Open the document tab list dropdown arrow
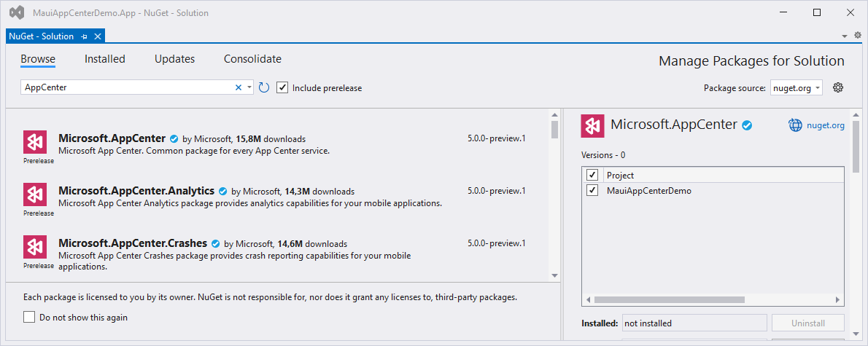The height and width of the screenshot is (346, 868). click(x=845, y=36)
